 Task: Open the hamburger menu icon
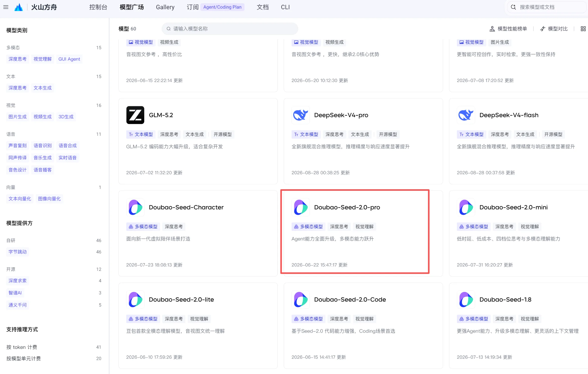coord(6,7)
